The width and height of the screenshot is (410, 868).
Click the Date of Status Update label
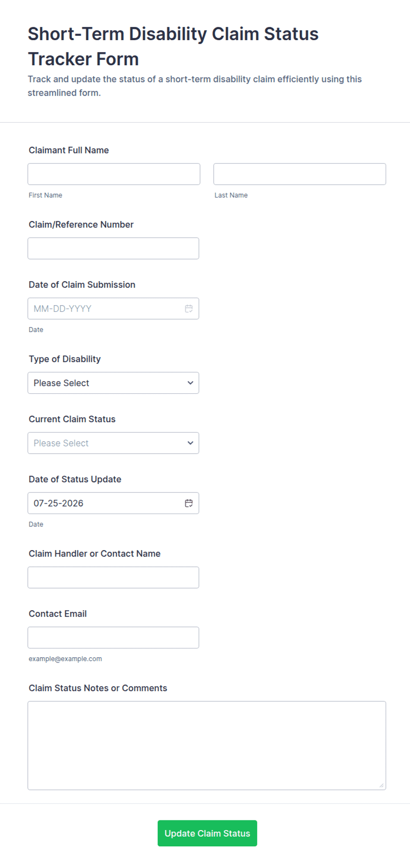pyautogui.click(x=75, y=479)
